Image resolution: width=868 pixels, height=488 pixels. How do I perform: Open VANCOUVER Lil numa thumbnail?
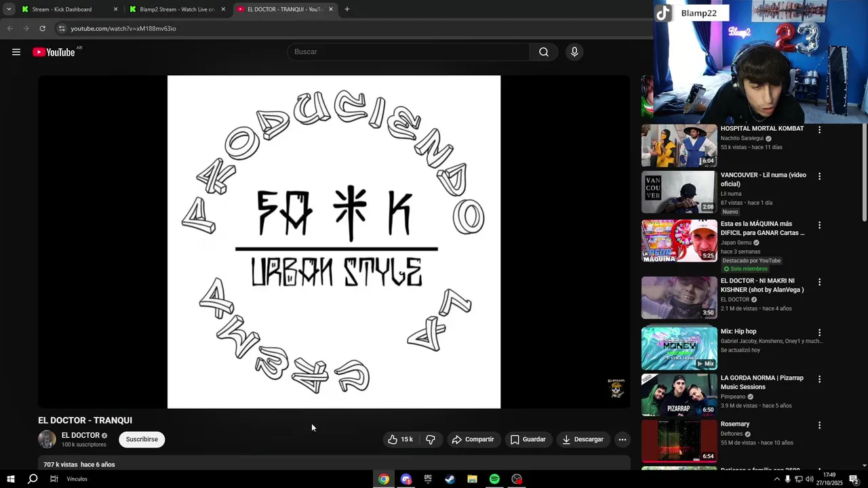[x=679, y=192]
